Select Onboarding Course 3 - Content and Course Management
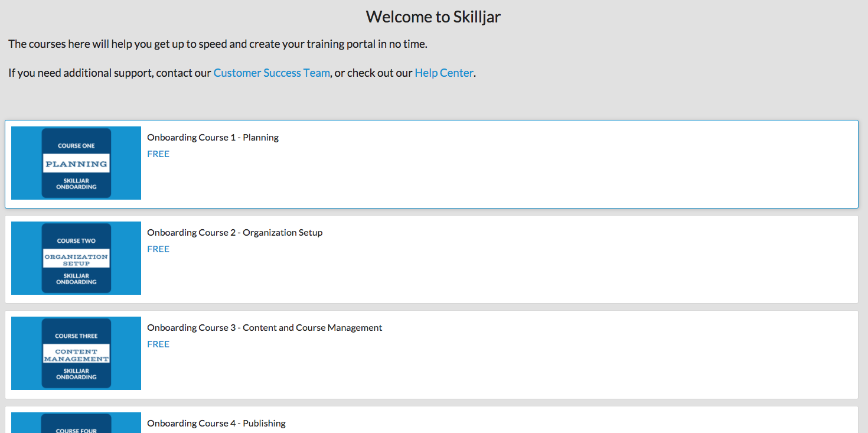The image size is (868, 433). coord(265,328)
